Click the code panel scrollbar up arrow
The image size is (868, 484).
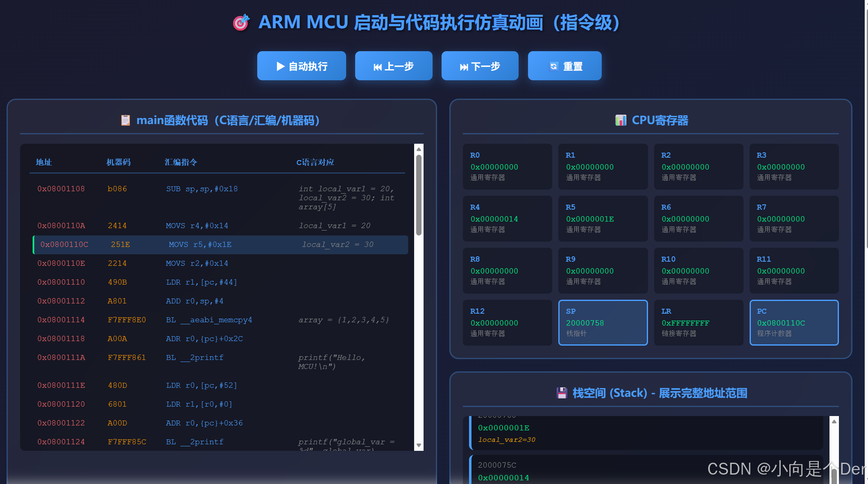pyautogui.click(x=419, y=149)
